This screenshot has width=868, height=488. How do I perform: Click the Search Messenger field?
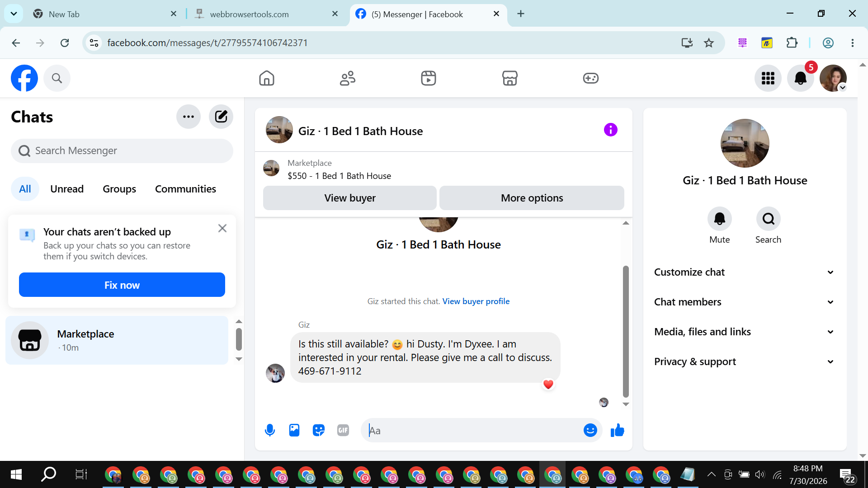tap(122, 151)
